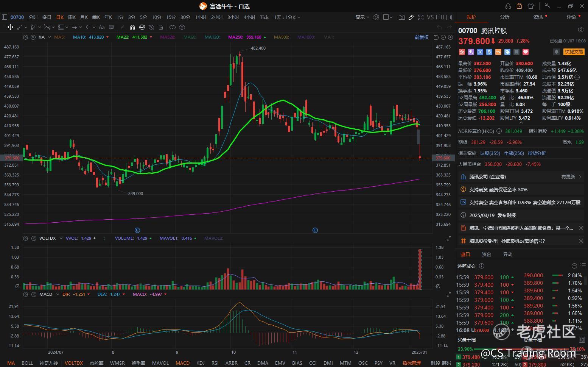
Task: Zoom in chart with plus circle
Action: point(450,37)
